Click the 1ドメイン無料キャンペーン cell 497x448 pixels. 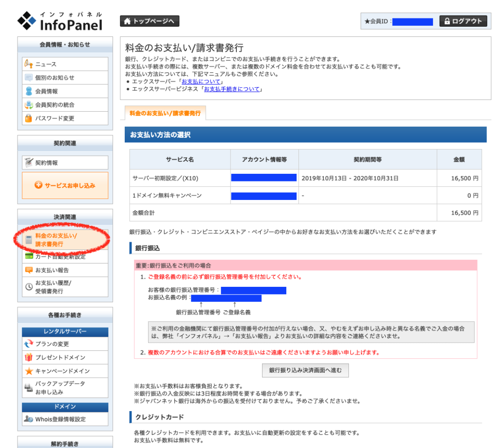click(x=180, y=195)
